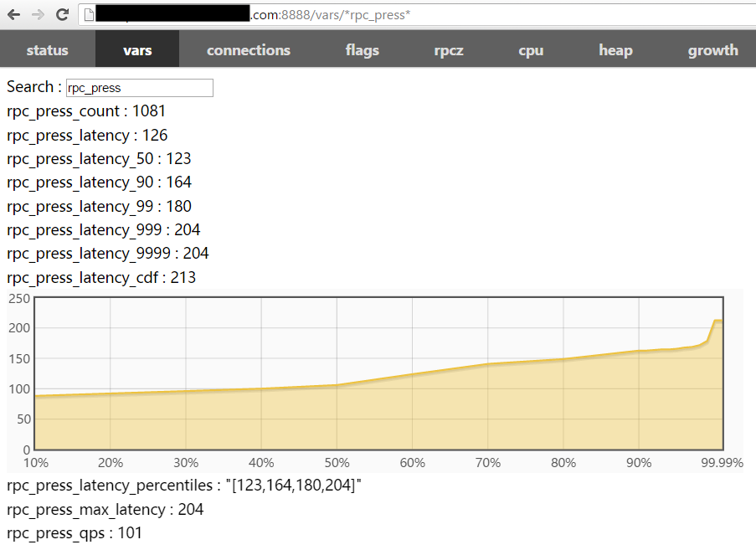Click the browser back arrow

click(13, 14)
